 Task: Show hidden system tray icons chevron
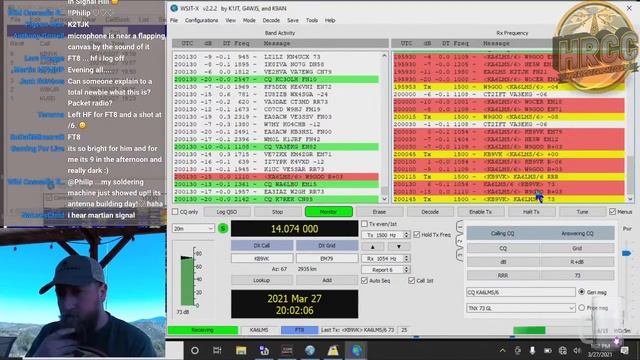point(502,350)
